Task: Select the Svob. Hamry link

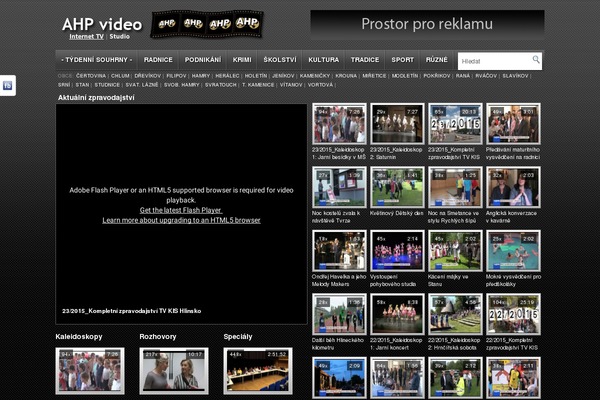Action: coord(181,85)
